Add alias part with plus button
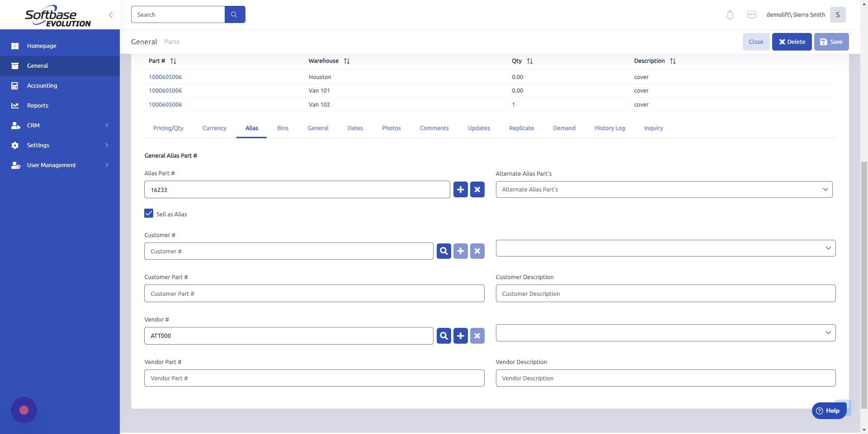 pos(460,190)
